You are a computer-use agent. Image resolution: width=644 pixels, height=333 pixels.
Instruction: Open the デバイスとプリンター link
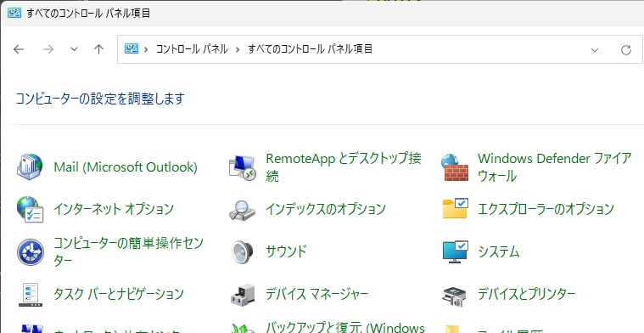(x=527, y=295)
